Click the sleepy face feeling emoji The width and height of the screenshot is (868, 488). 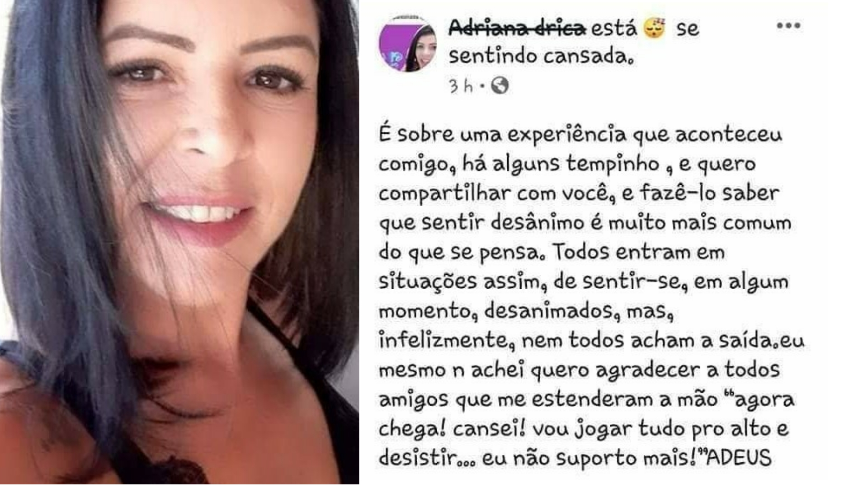654,28
